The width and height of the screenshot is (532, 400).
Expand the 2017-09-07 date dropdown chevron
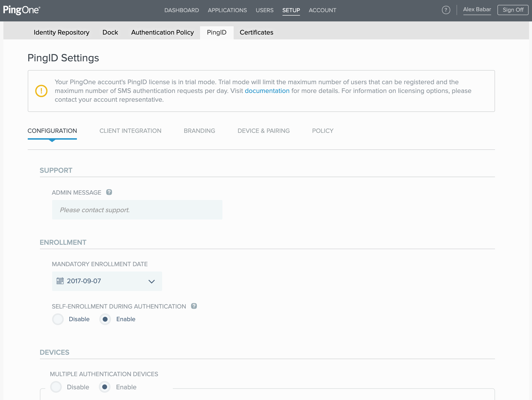(151, 281)
